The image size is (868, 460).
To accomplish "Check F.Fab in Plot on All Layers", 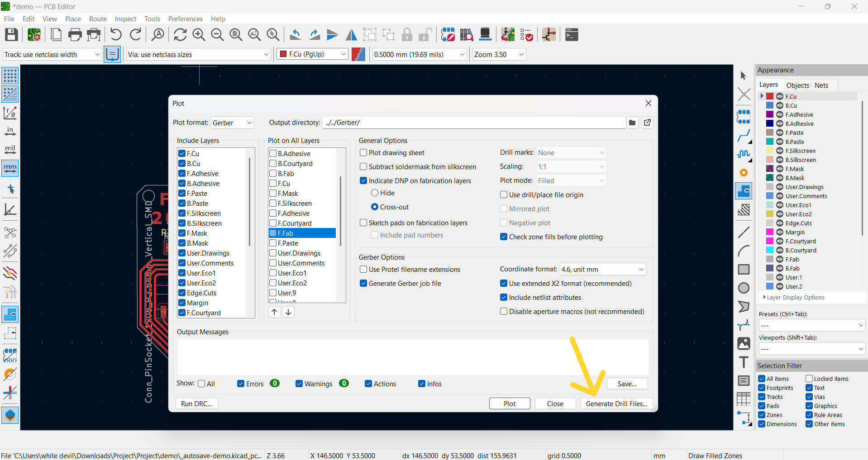I will (x=273, y=233).
